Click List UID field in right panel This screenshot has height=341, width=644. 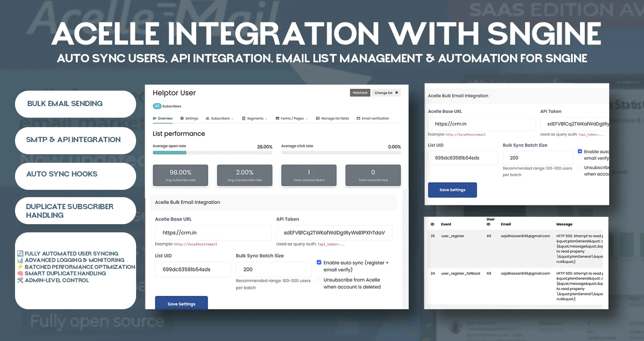coord(463,158)
